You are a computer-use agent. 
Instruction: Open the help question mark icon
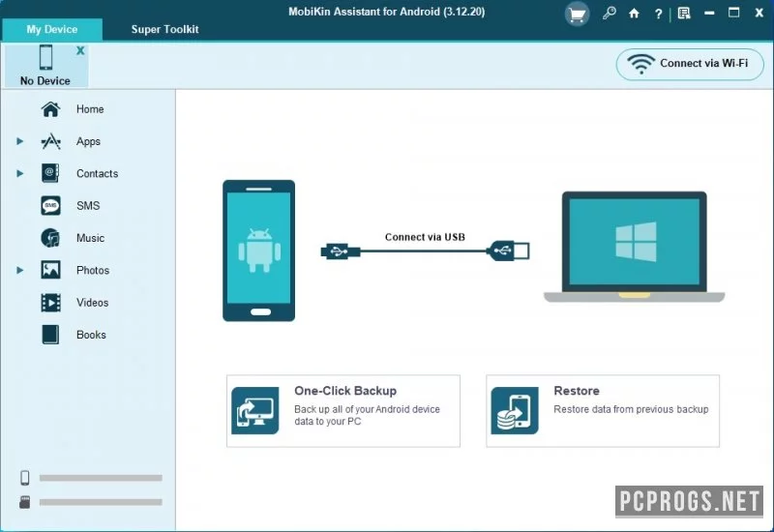click(658, 14)
